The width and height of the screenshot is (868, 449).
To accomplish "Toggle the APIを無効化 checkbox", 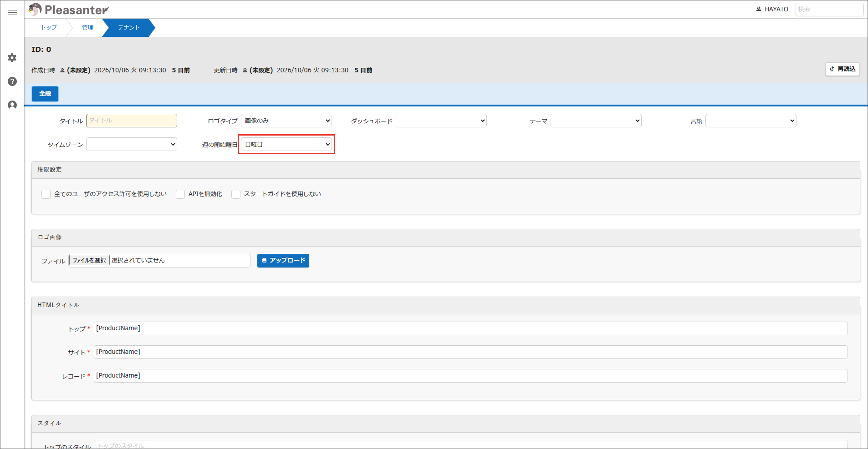I will pos(180,194).
